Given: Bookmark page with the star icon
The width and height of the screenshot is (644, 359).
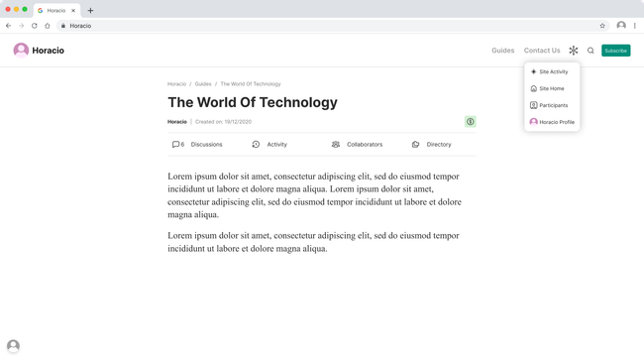Looking at the screenshot, I should (x=602, y=26).
